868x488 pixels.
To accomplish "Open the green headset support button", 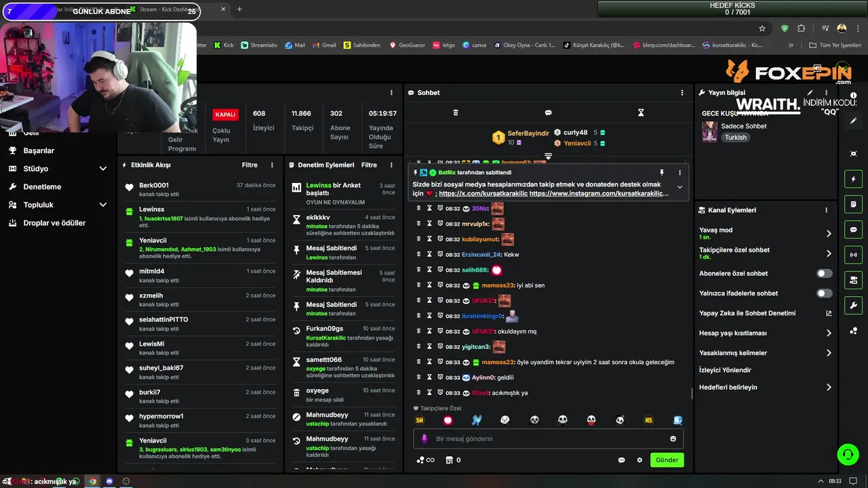I will pos(848,454).
